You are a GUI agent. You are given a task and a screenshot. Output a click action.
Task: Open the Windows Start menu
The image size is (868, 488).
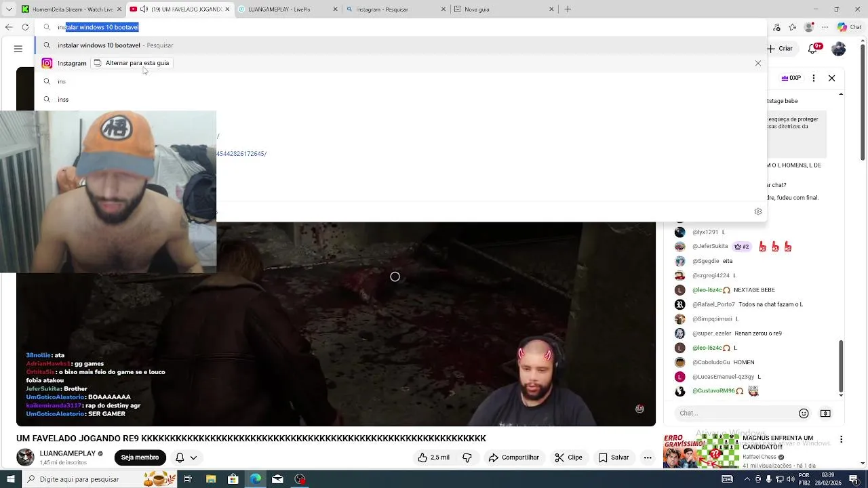pyautogui.click(x=10, y=479)
